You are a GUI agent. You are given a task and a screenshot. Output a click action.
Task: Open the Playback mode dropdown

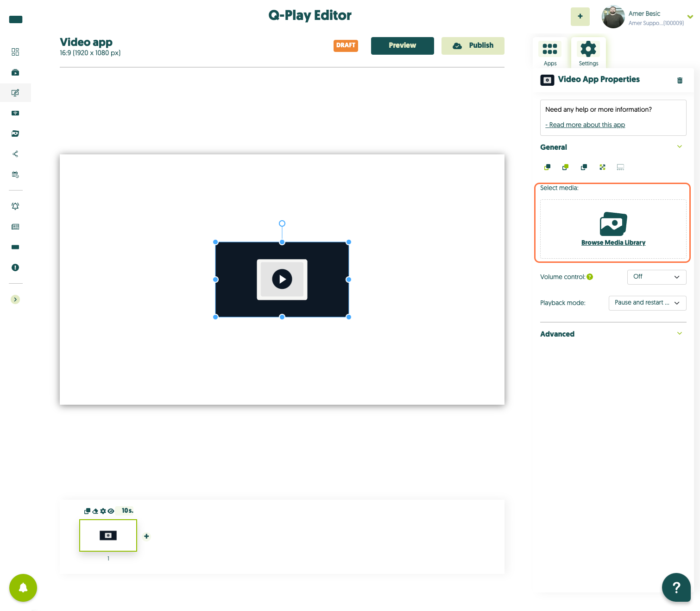[x=647, y=303]
